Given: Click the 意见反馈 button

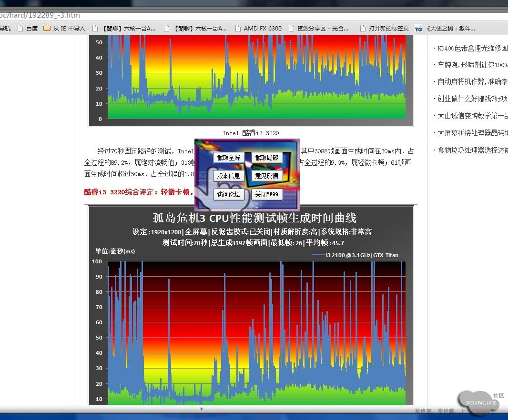Looking at the screenshot, I should pyautogui.click(x=267, y=176).
